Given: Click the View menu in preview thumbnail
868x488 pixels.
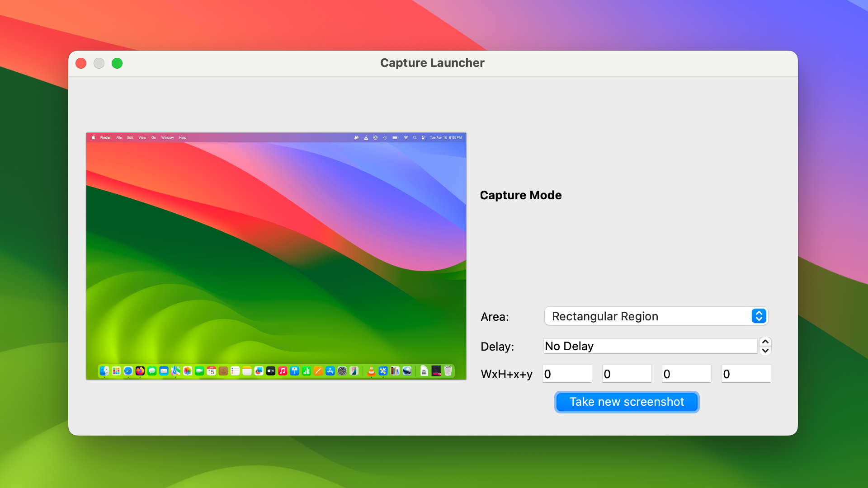Looking at the screenshot, I should pos(142,138).
